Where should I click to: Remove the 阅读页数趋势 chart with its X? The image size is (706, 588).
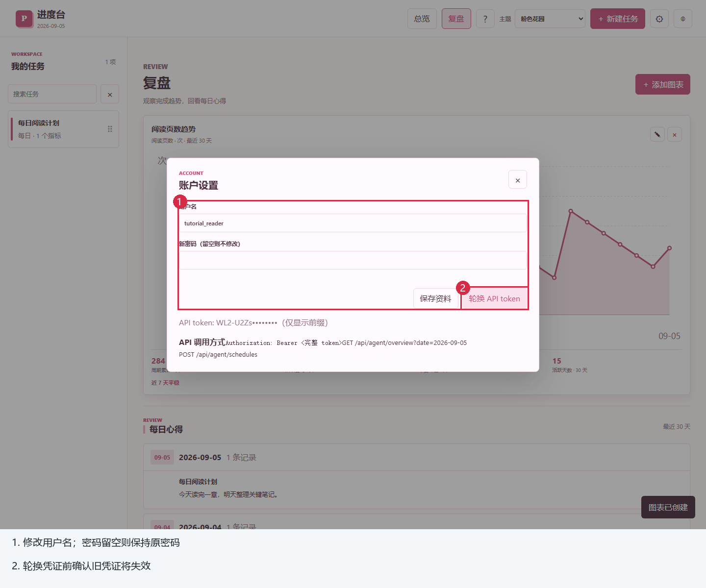[x=675, y=135]
